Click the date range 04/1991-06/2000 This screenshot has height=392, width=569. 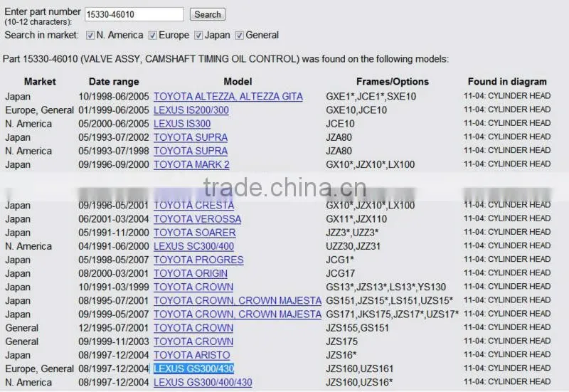[x=114, y=246]
